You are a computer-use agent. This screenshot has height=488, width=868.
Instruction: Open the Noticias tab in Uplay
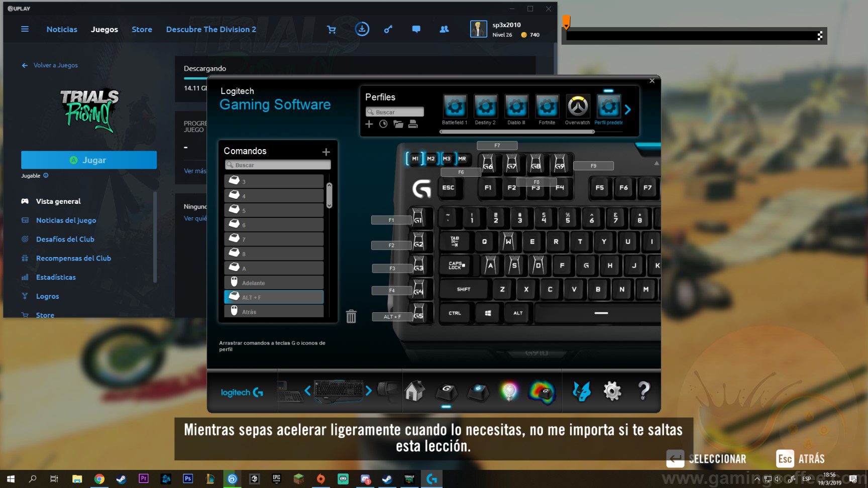tap(62, 29)
